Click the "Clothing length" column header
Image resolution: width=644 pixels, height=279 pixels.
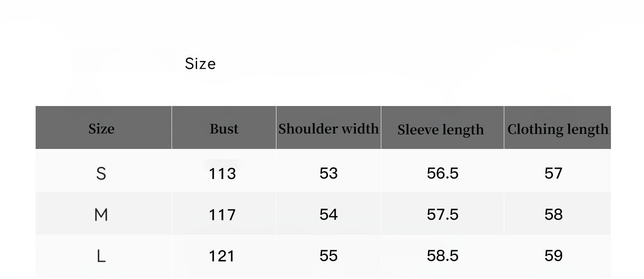[558, 129]
